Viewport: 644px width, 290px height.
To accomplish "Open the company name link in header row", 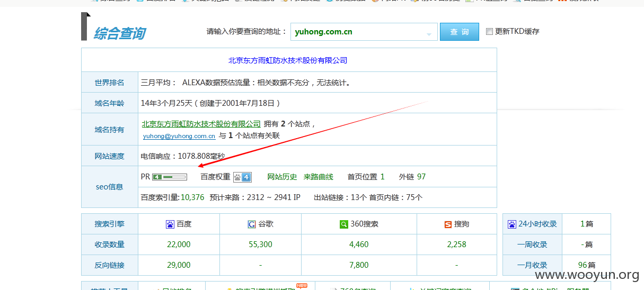I will pos(288,60).
